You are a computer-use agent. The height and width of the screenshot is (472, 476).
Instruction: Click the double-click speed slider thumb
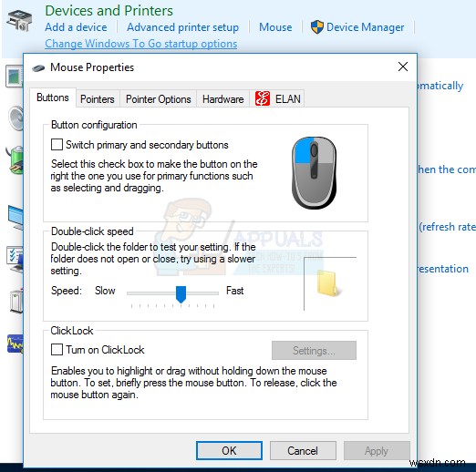point(181,294)
